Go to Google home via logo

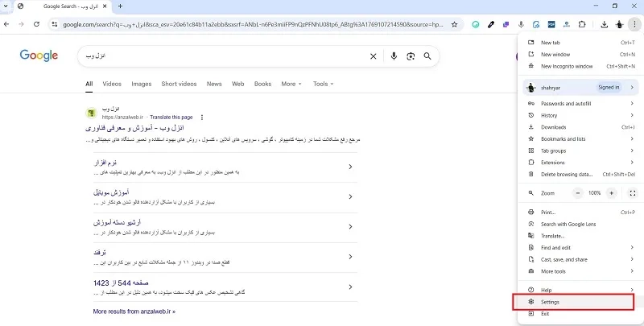(39, 56)
